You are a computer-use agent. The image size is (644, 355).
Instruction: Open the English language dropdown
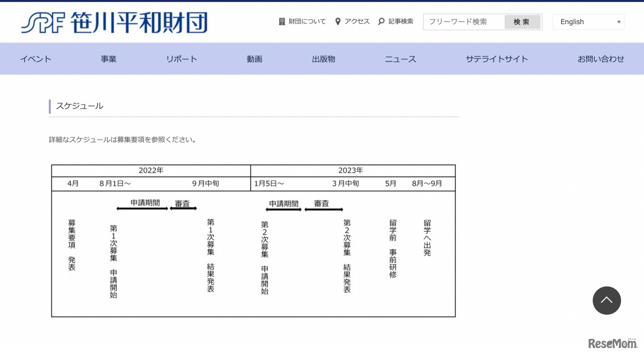tap(588, 22)
